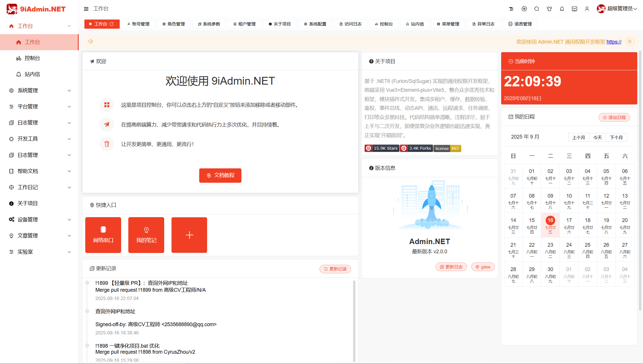Click the font size (Tt) icon

point(511,9)
